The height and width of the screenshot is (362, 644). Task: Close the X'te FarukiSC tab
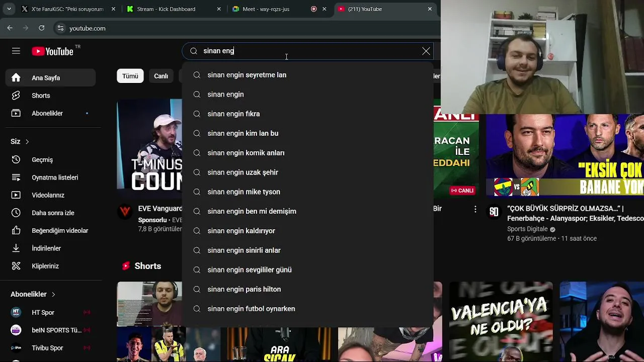tap(113, 9)
